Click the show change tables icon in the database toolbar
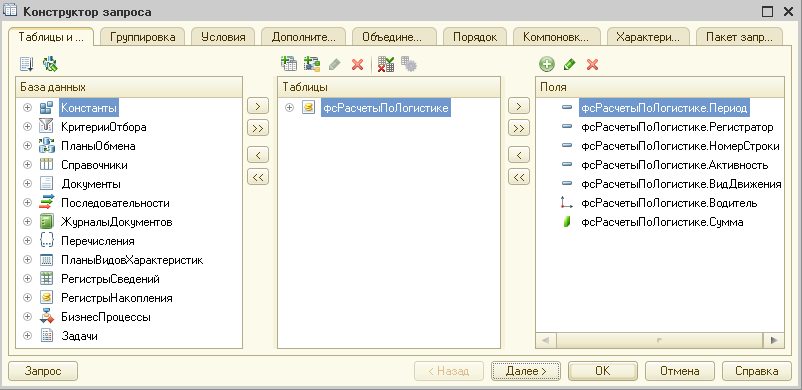The height and width of the screenshot is (390, 802). pyautogui.click(x=50, y=64)
